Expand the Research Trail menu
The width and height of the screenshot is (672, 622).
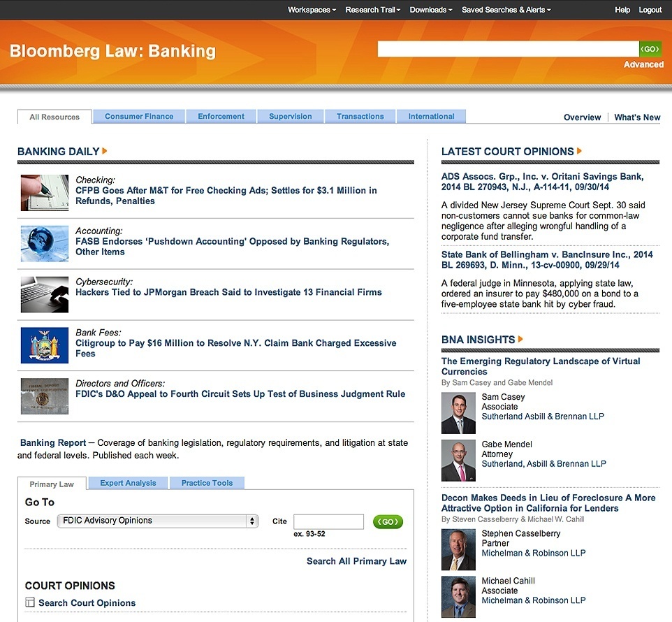(x=372, y=10)
